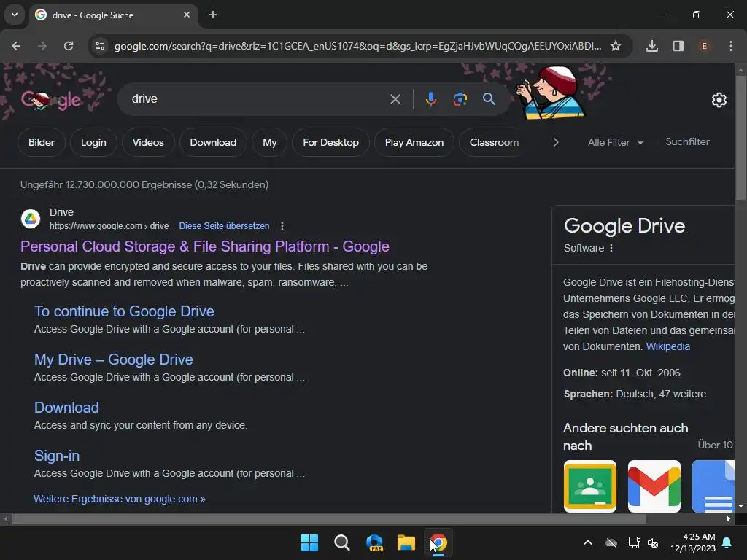Submit search with the magnifier icon
Image resolution: width=747 pixels, height=560 pixels.
click(x=489, y=99)
